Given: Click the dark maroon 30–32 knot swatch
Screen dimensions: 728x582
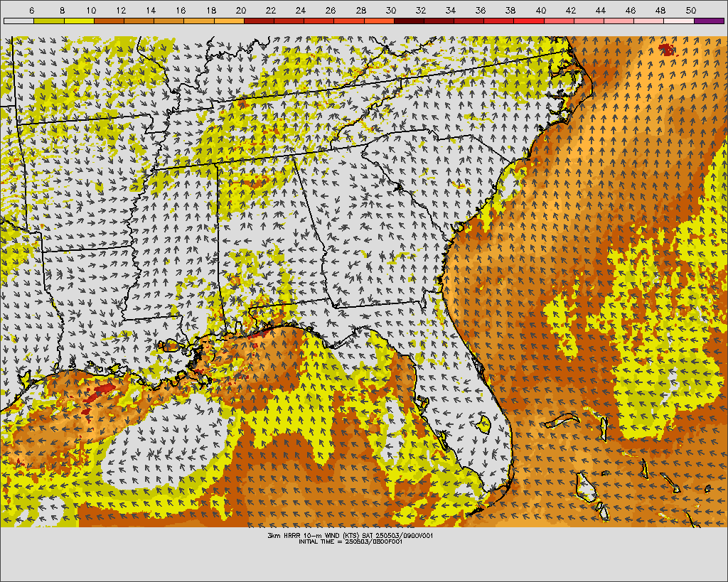Looking at the screenshot, I should [409, 21].
